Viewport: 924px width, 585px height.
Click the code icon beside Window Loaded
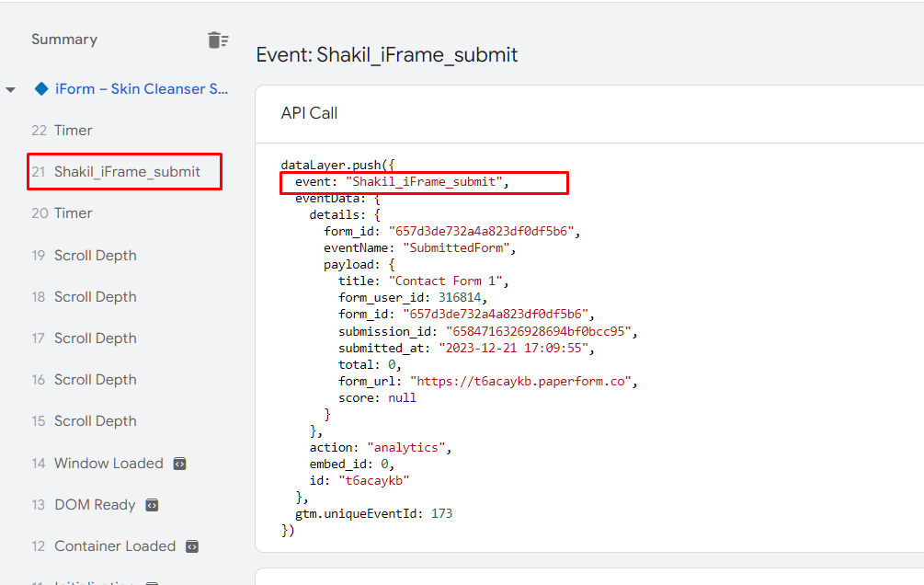click(x=180, y=464)
